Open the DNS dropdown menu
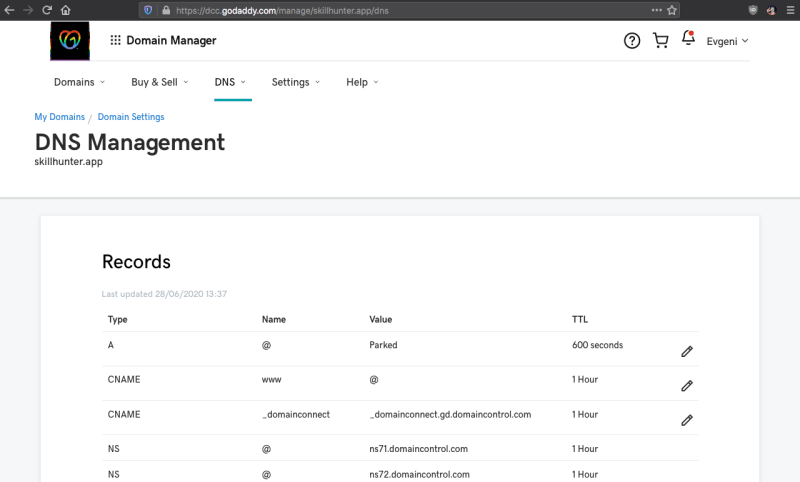The width and height of the screenshot is (800, 482). point(230,82)
